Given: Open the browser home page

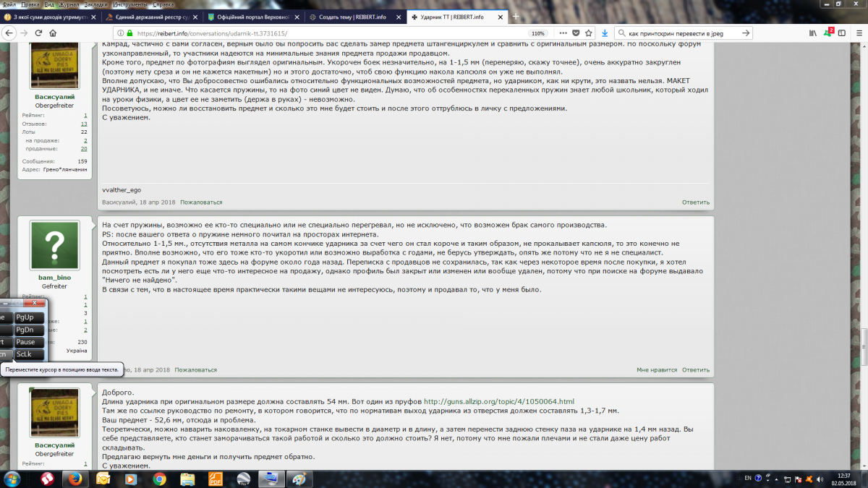Looking at the screenshot, I should pos(54,33).
